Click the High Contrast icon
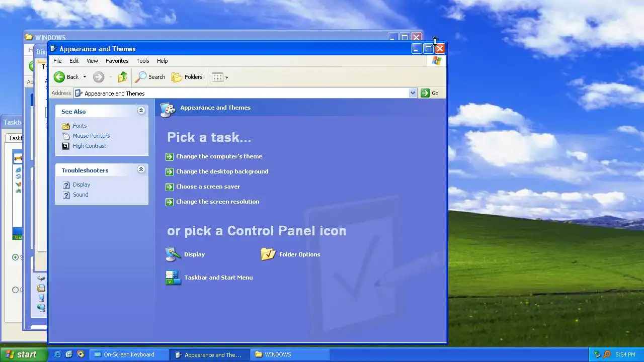This screenshot has height=362, width=644. point(65,146)
